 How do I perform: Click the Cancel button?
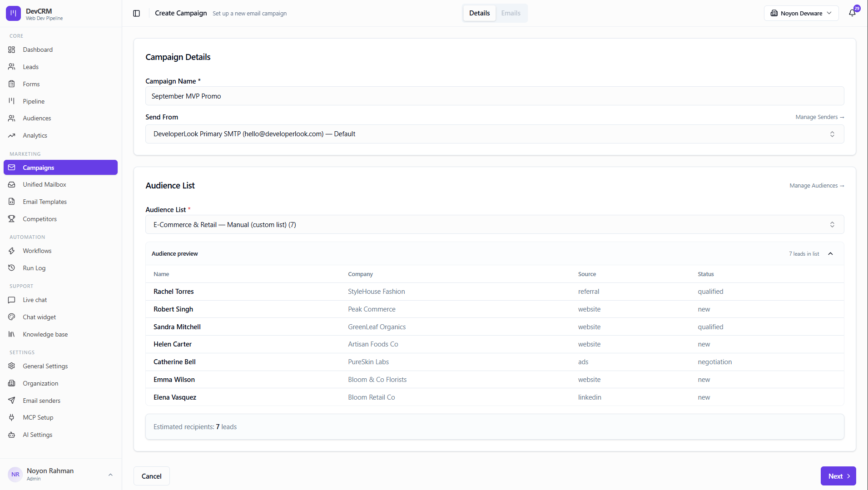pyautogui.click(x=151, y=476)
